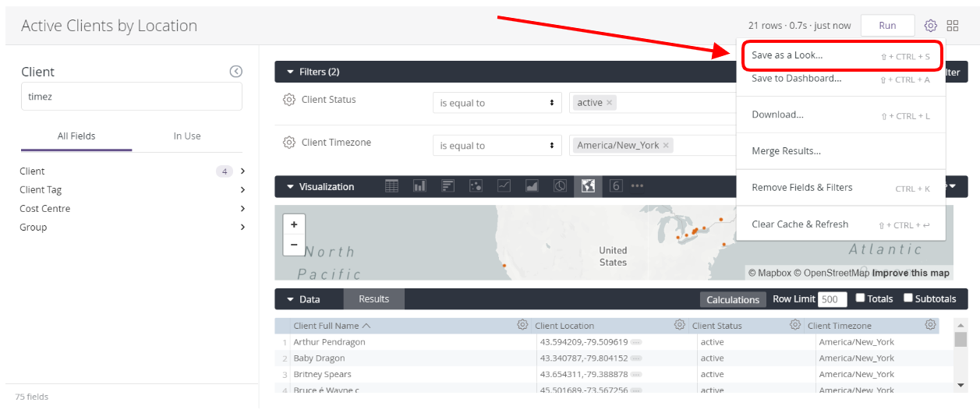980x420 pixels.
Task: Pick the pie chart visualization
Action: pyautogui.click(x=560, y=186)
